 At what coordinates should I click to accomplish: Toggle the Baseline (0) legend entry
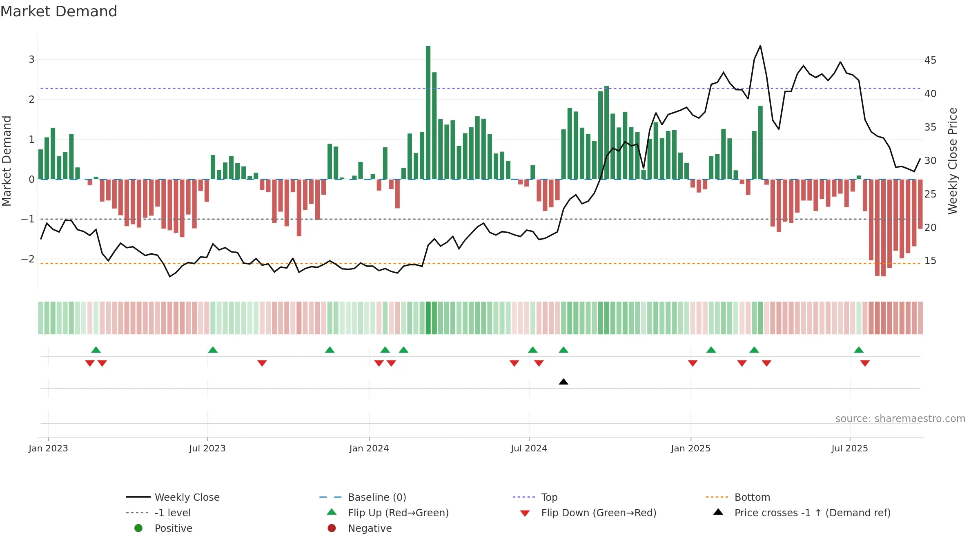(x=363, y=497)
